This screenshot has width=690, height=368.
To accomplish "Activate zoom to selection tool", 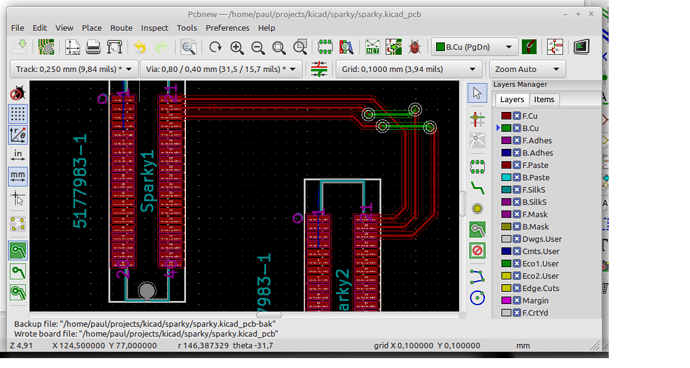I will [x=300, y=47].
